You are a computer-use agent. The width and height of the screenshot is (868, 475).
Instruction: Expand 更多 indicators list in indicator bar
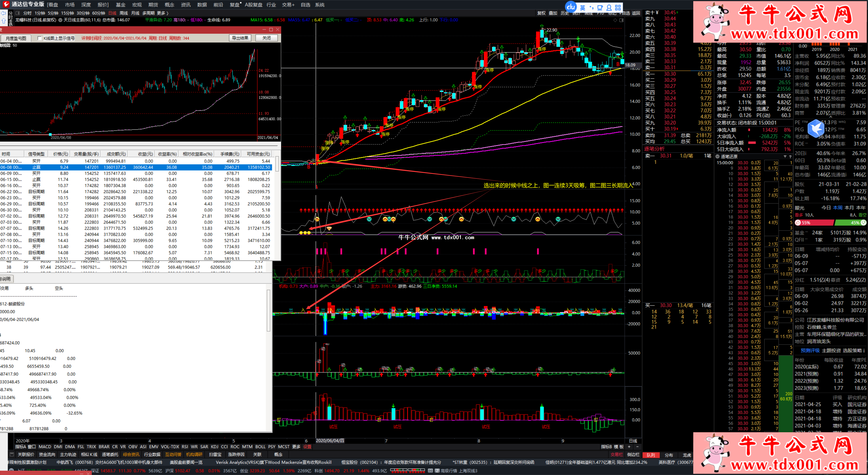point(296,447)
